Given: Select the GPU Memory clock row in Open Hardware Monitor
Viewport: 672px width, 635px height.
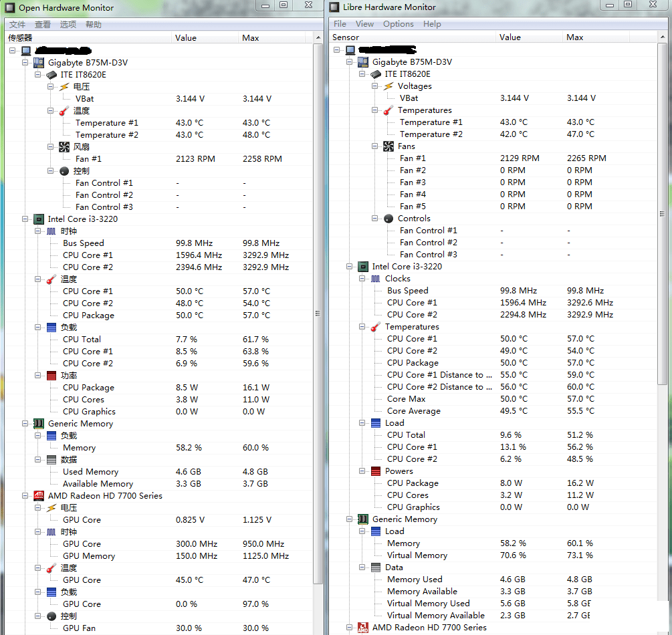Looking at the screenshot, I should (x=159, y=555).
